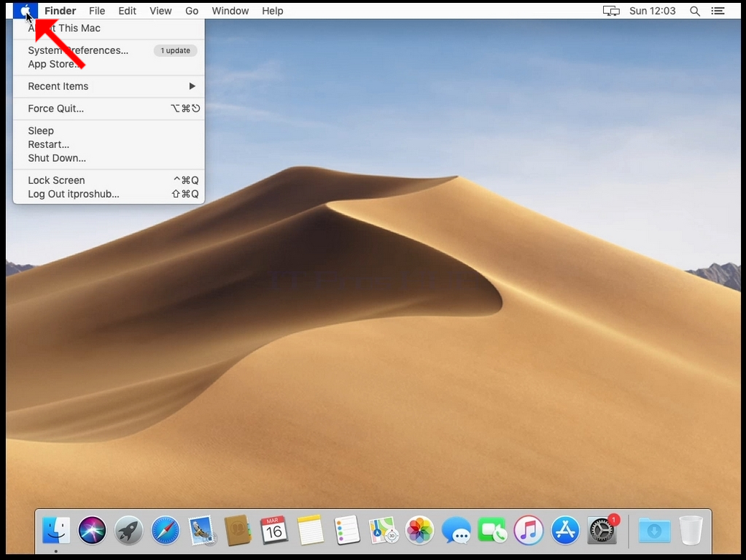Open Messages speech bubble icon

(456, 530)
